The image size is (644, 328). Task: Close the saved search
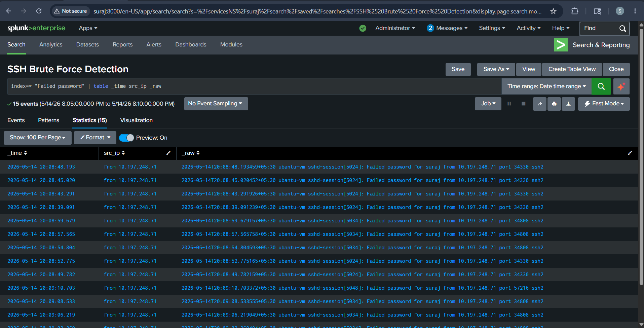(616, 69)
